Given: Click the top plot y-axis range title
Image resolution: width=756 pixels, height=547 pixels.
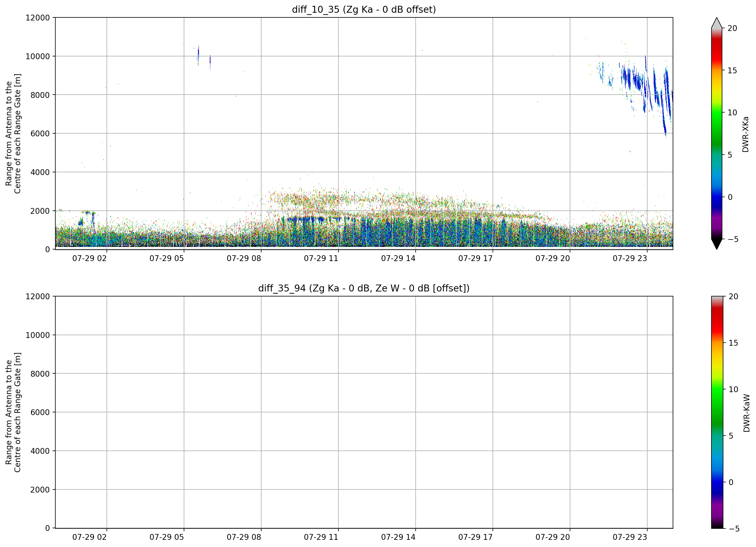Looking at the screenshot, I should [x=13, y=133].
